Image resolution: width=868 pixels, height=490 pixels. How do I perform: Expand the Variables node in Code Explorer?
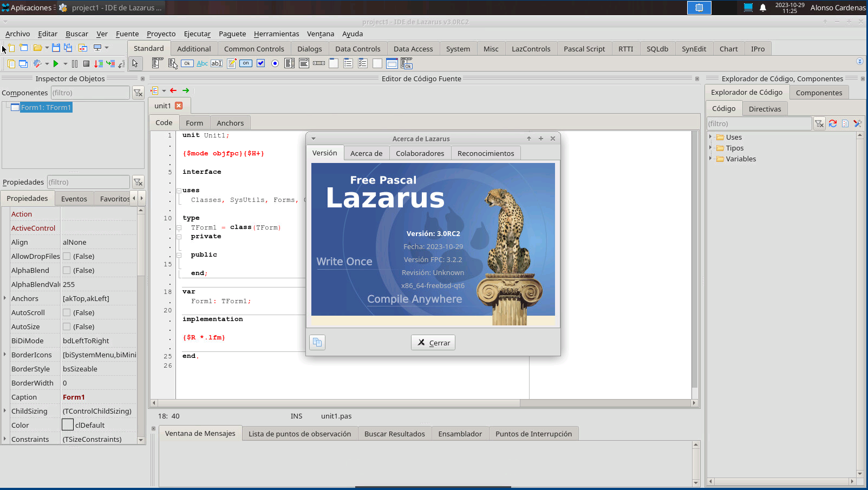[710, 158]
